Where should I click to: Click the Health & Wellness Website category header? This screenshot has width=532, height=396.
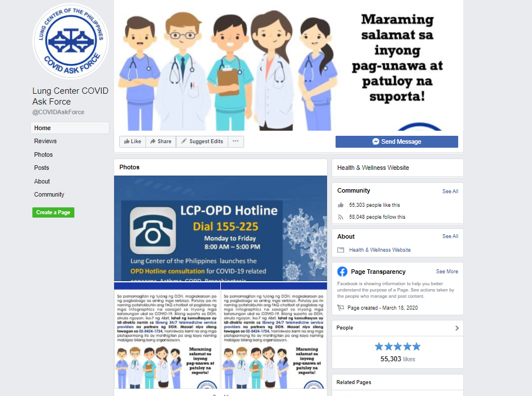[373, 168]
